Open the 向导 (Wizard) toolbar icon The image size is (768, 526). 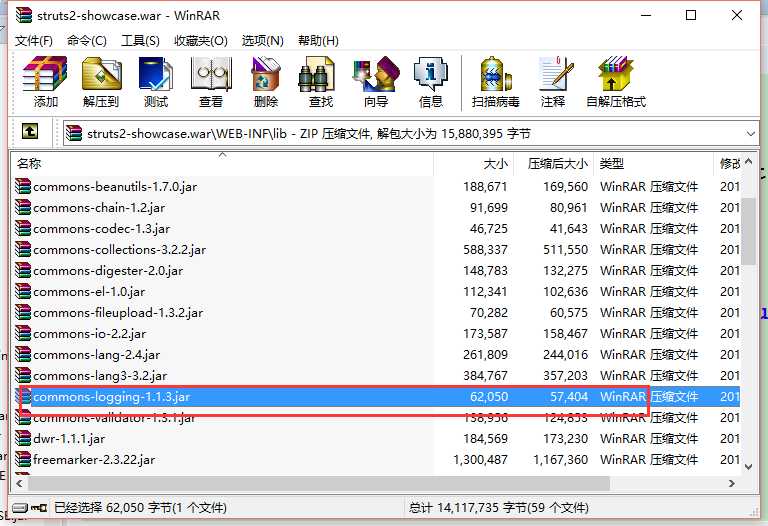(x=376, y=74)
